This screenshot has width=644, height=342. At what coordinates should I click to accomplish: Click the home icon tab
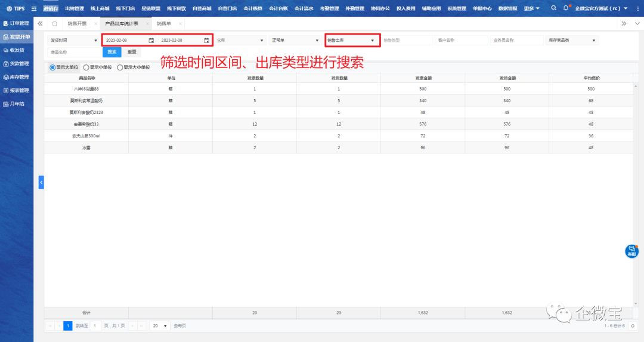click(54, 23)
